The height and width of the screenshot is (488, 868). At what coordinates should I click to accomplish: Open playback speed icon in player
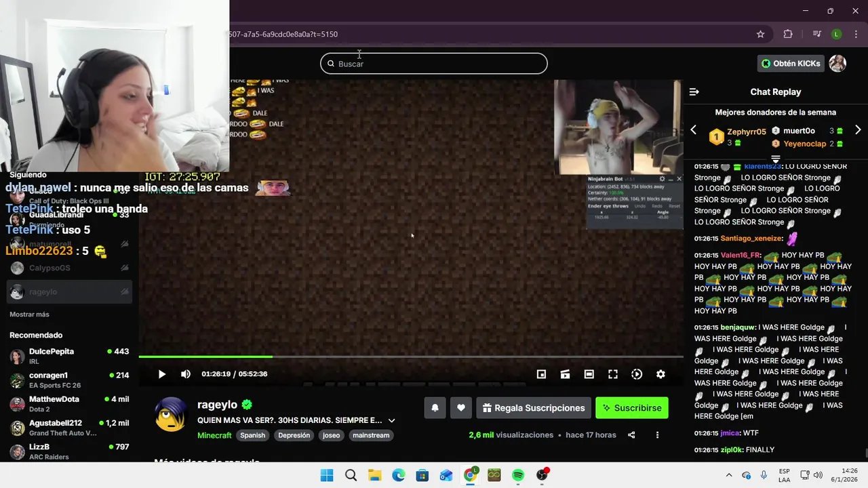pyautogui.click(x=637, y=374)
